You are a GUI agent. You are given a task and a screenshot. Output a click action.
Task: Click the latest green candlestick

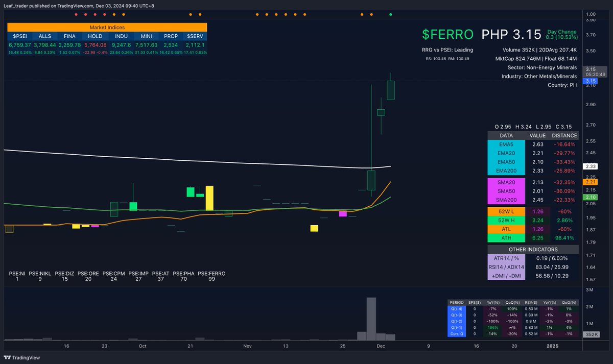(x=391, y=86)
